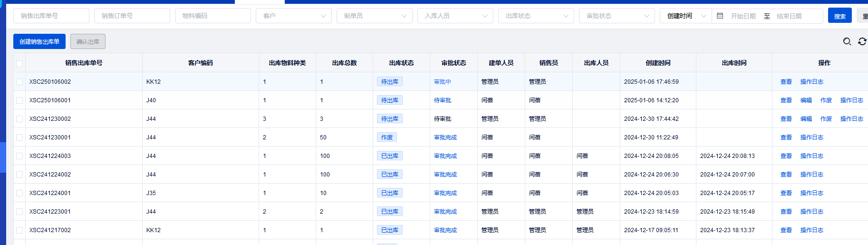Click the 结束日期 date field
This screenshot has width=868, height=245.
pos(789,16)
